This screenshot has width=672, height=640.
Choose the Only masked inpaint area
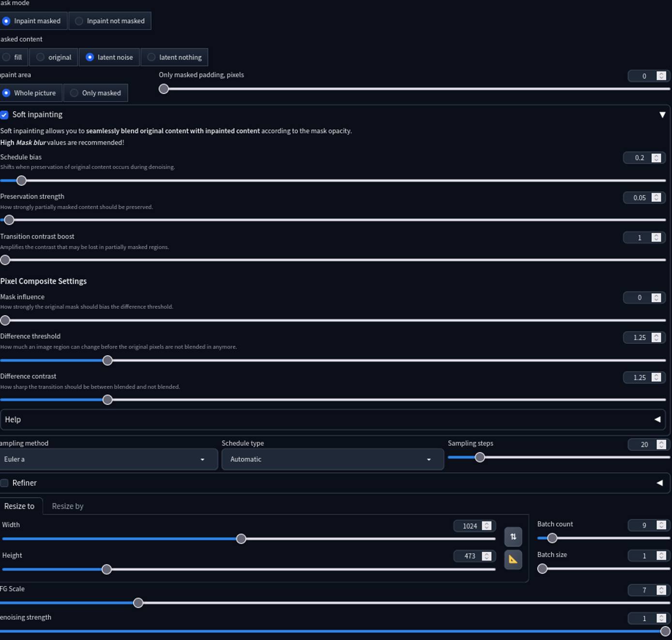click(95, 93)
